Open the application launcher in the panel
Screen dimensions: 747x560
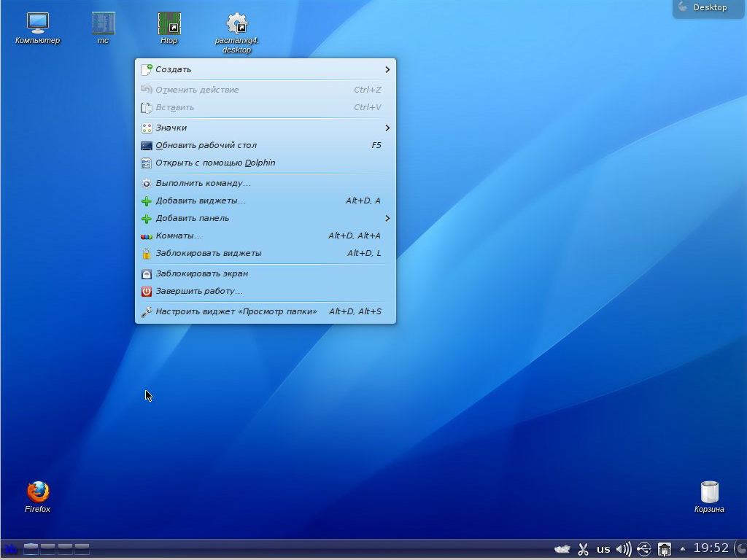click(x=10, y=549)
